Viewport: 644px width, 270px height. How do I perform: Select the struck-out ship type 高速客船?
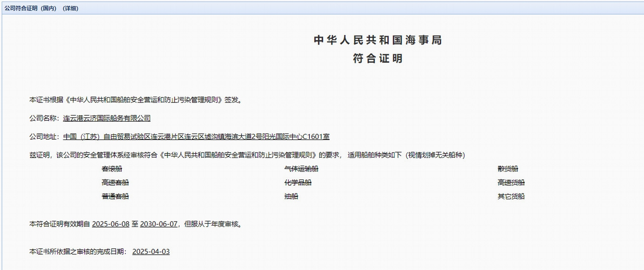tap(115, 183)
